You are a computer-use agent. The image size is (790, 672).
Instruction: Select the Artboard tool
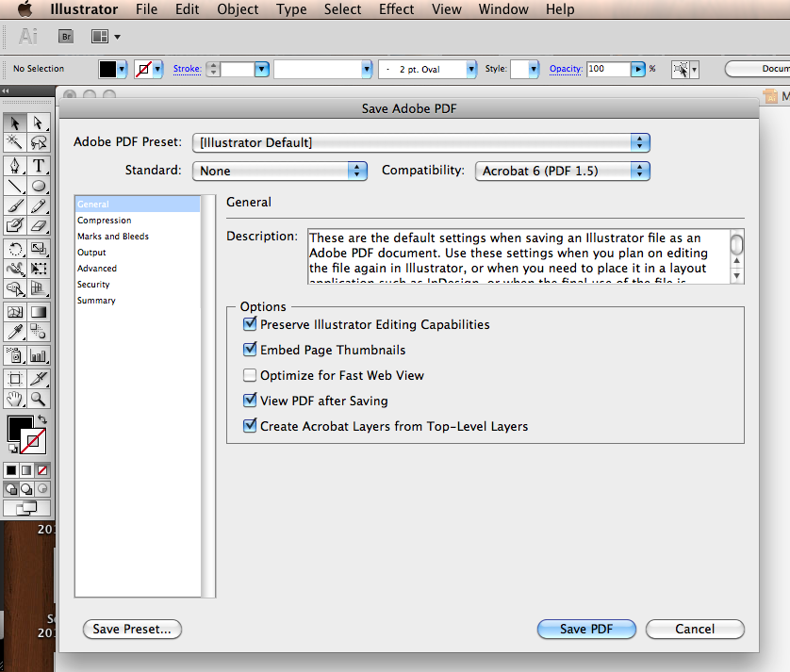coord(15,379)
